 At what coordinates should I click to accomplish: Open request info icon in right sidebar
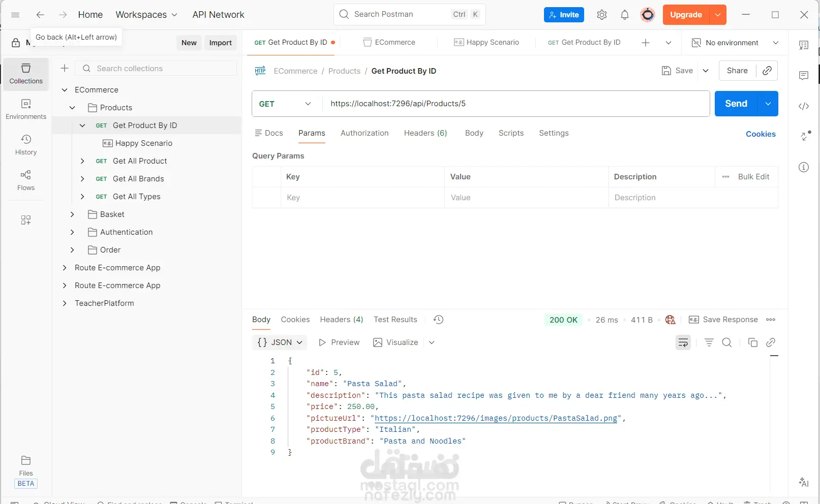point(804,167)
